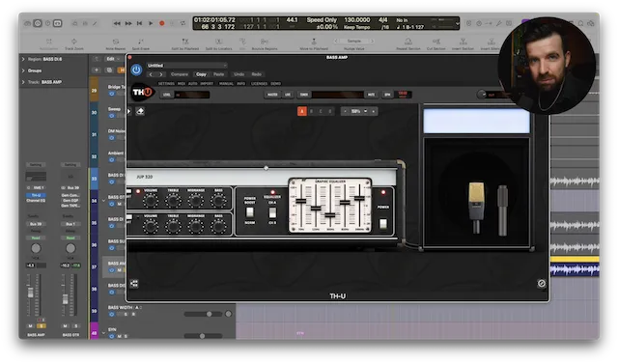Go to previous plugin preset arrow

[x=151, y=74]
